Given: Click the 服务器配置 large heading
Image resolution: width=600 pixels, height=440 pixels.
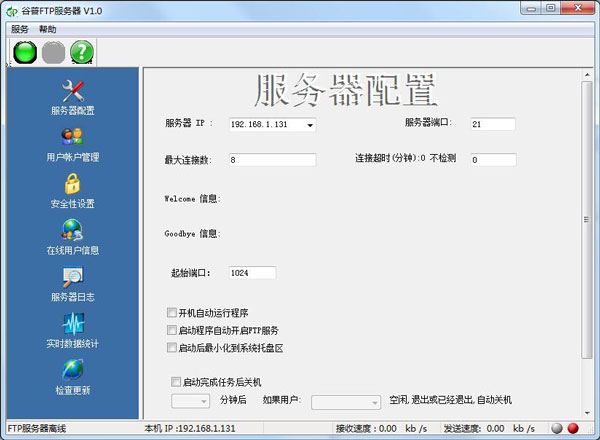Looking at the screenshot, I should [x=346, y=90].
